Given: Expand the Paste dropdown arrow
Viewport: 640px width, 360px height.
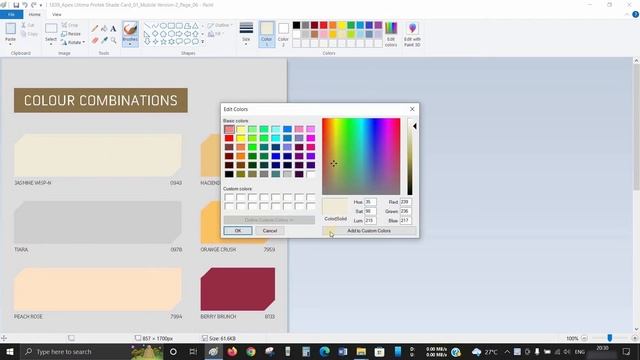Looking at the screenshot, I should [x=11, y=44].
